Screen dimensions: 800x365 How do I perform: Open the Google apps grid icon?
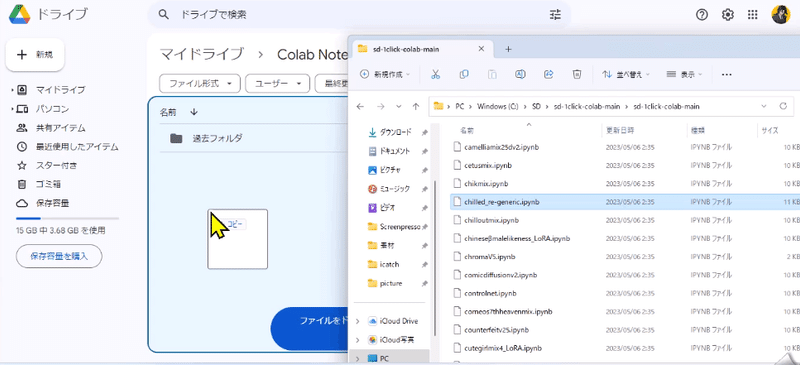[x=753, y=15]
